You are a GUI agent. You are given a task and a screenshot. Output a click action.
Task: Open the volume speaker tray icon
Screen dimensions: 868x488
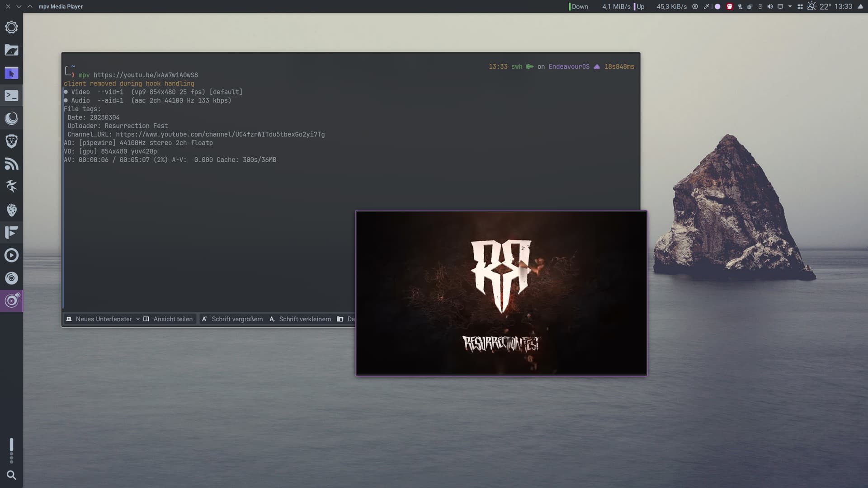[770, 6]
